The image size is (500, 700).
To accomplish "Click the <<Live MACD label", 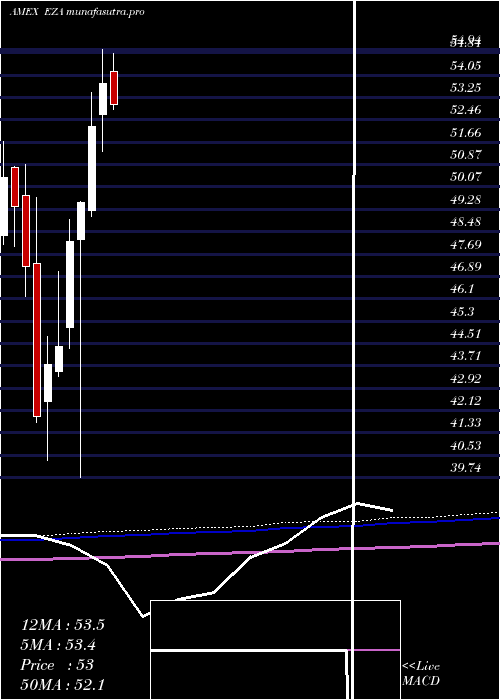I will (421, 674).
